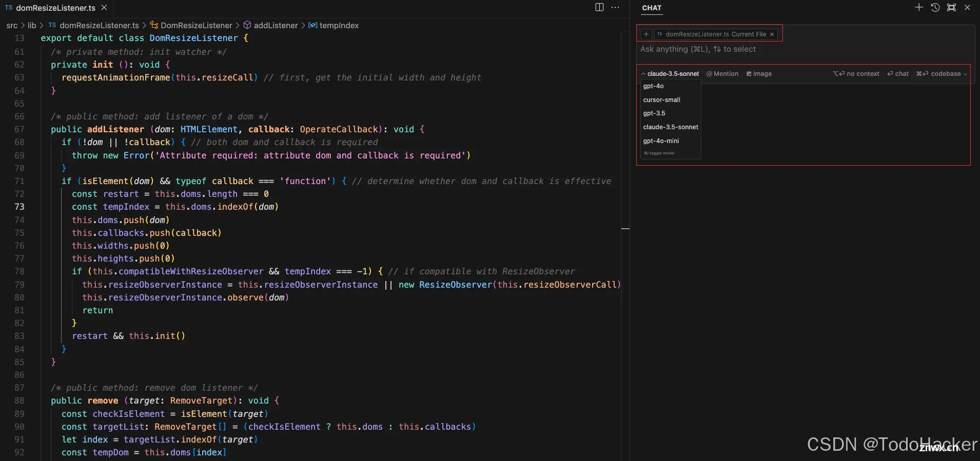The height and width of the screenshot is (461, 980).
Task: Open tempIndex variable breadcrumb
Action: (339, 26)
